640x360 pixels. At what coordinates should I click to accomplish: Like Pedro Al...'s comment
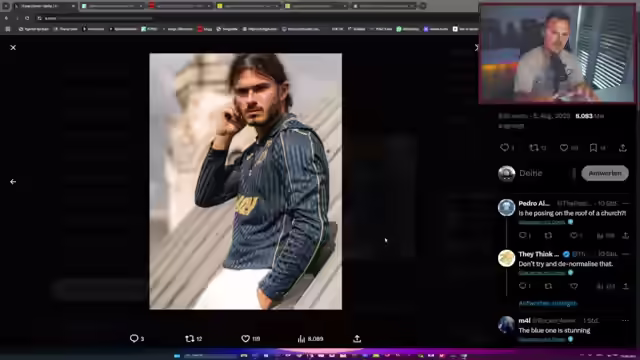573,236
